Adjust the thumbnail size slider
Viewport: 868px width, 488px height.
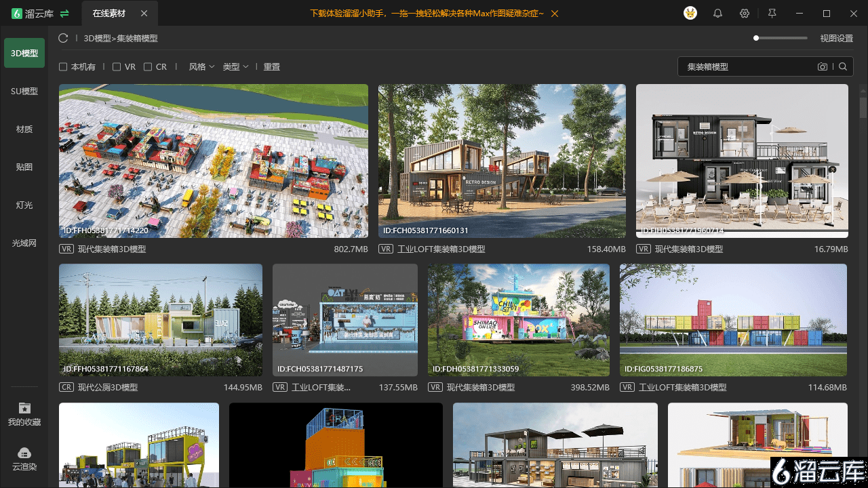(x=781, y=38)
